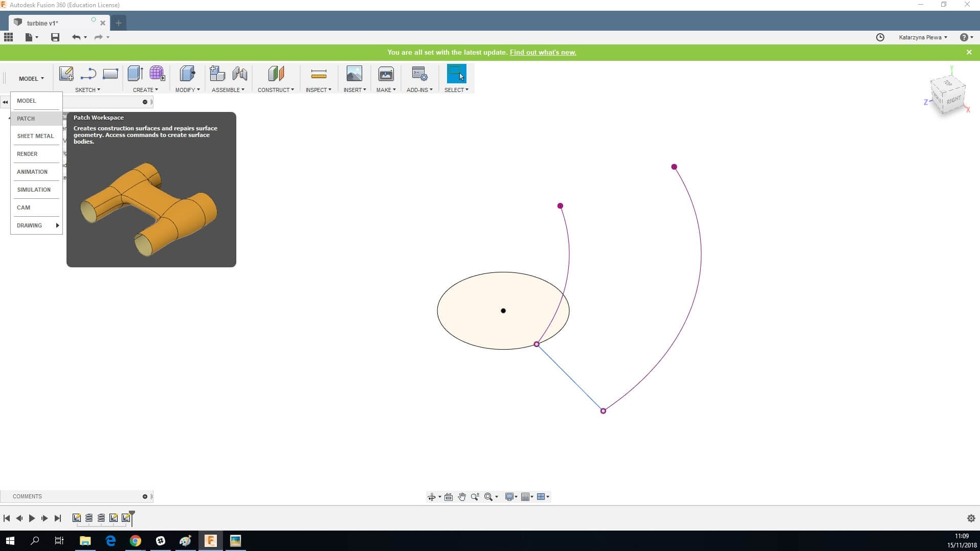This screenshot has height=551, width=980.
Task: Open the Viewports layout icon
Action: tap(541, 497)
